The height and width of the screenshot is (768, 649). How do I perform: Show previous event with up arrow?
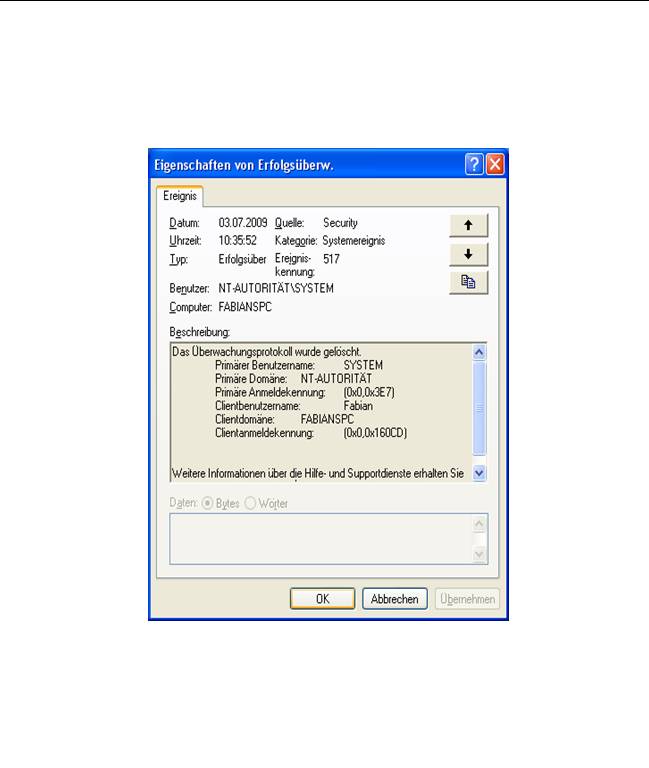468,225
